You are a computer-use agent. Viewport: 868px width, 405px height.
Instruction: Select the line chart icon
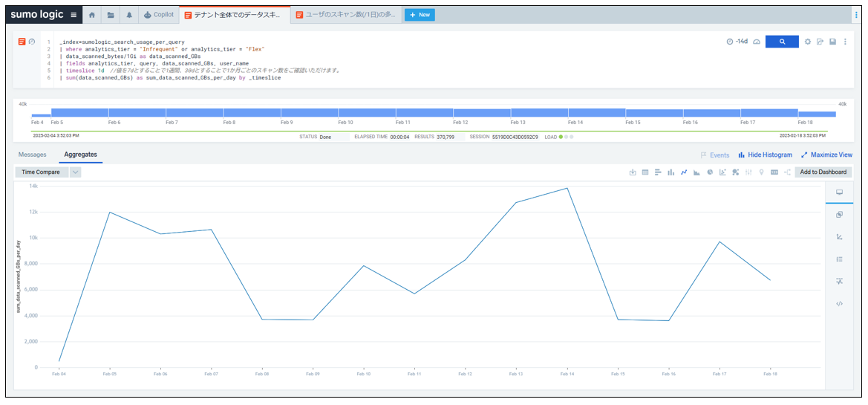click(684, 172)
